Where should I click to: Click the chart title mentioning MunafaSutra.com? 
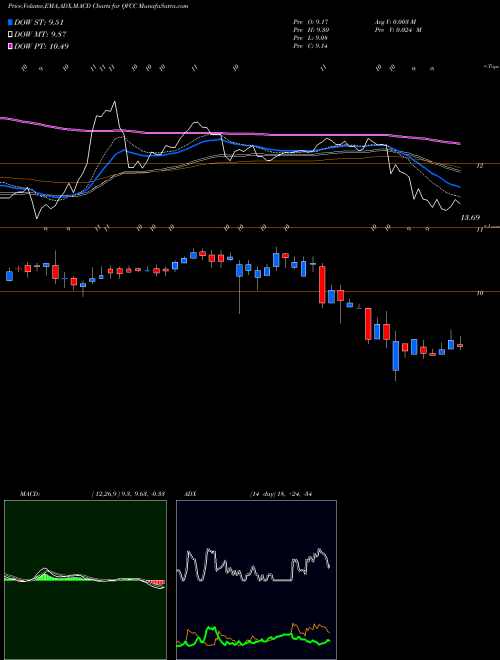[x=98, y=6]
